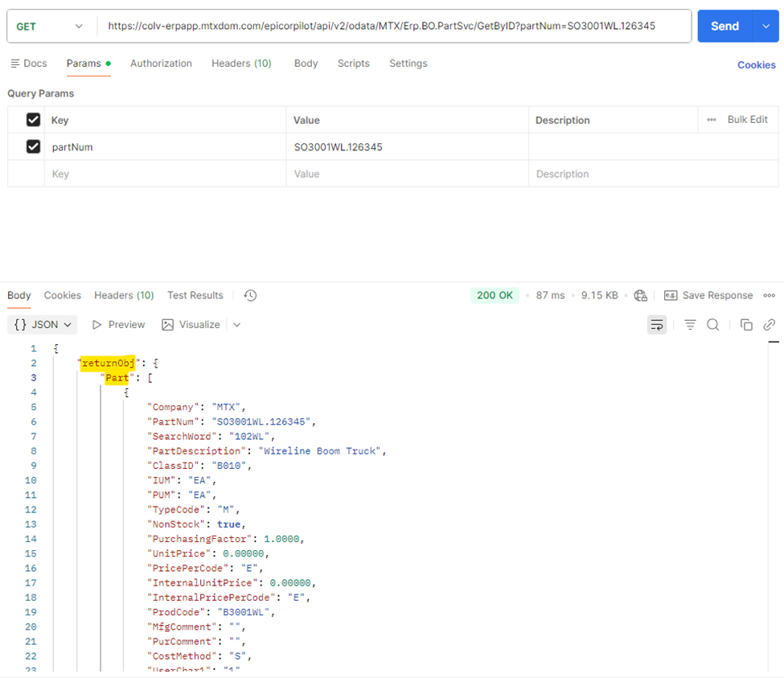Click the Send button
The height and width of the screenshot is (678, 784).
click(724, 27)
